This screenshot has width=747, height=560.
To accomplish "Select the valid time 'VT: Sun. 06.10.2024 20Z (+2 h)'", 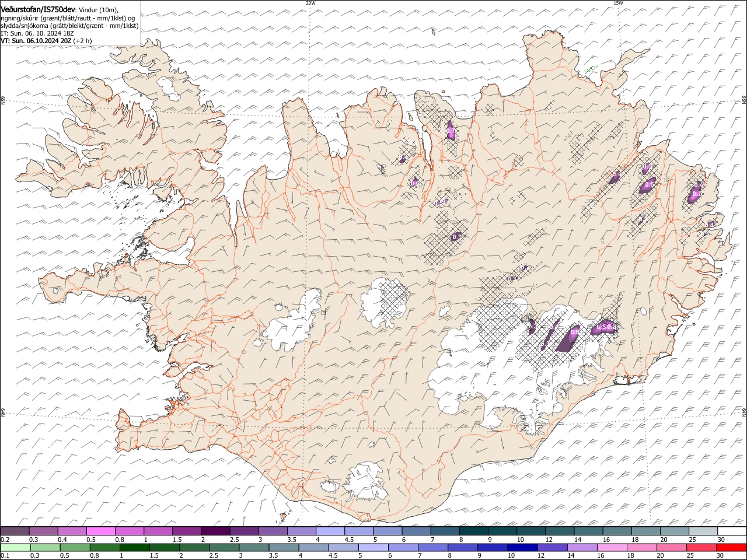I will coord(46,41).
